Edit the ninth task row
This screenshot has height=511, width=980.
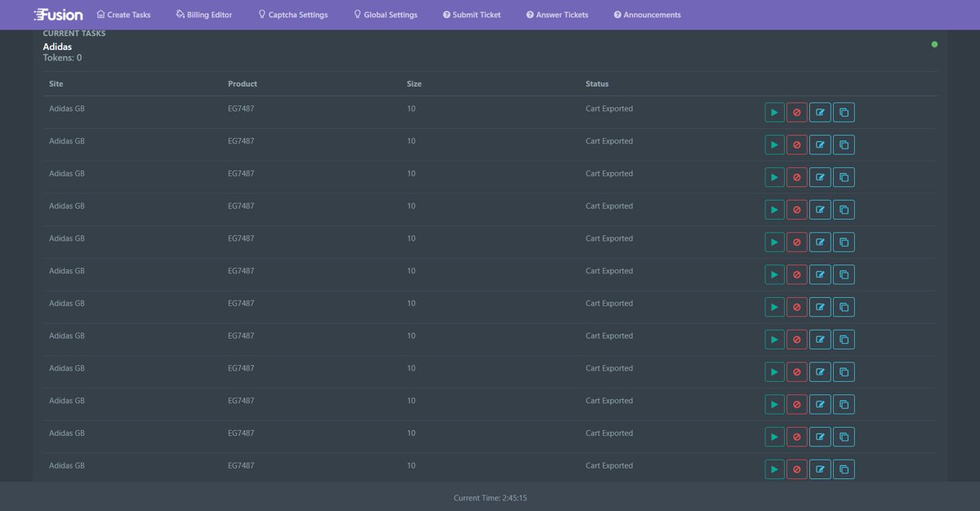[x=820, y=372]
